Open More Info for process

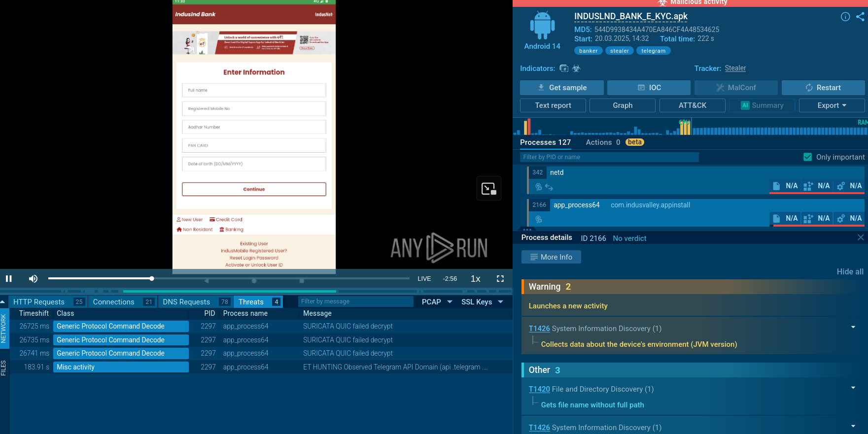click(x=551, y=257)
